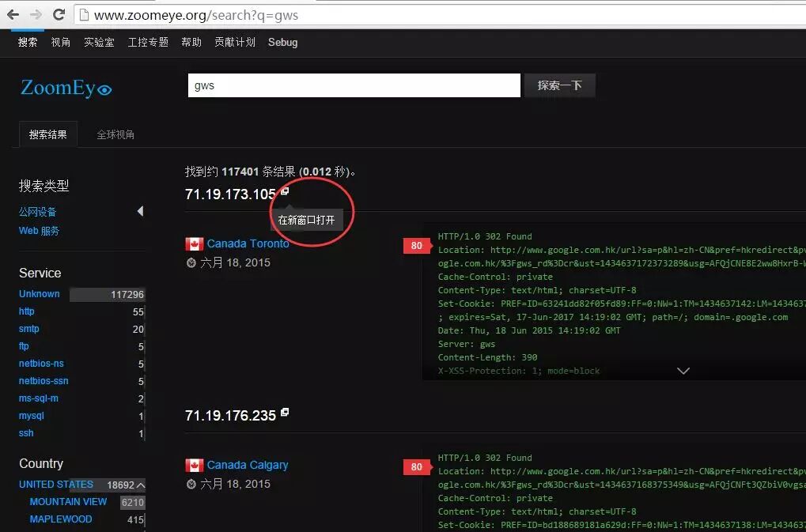The width and height of the screenshot is (806, 532).
Task: Click the Canada Calgary location link
Action: click(x=248, y=465)
